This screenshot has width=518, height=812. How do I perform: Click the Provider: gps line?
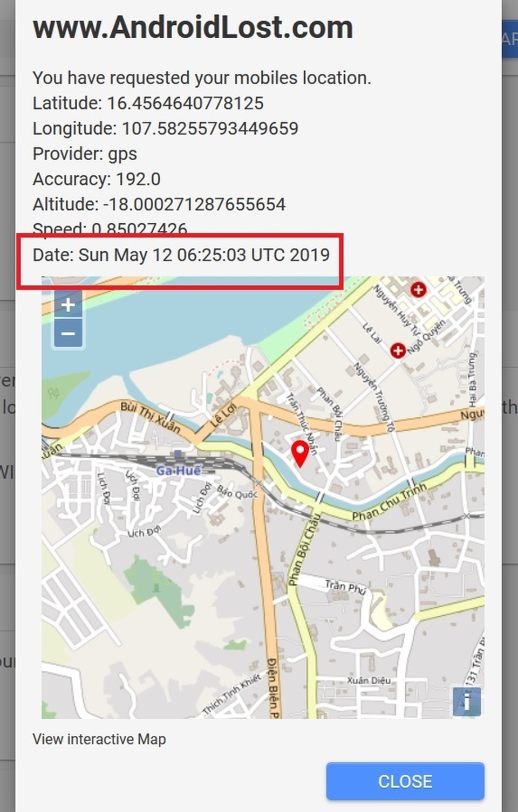point(85,154)
